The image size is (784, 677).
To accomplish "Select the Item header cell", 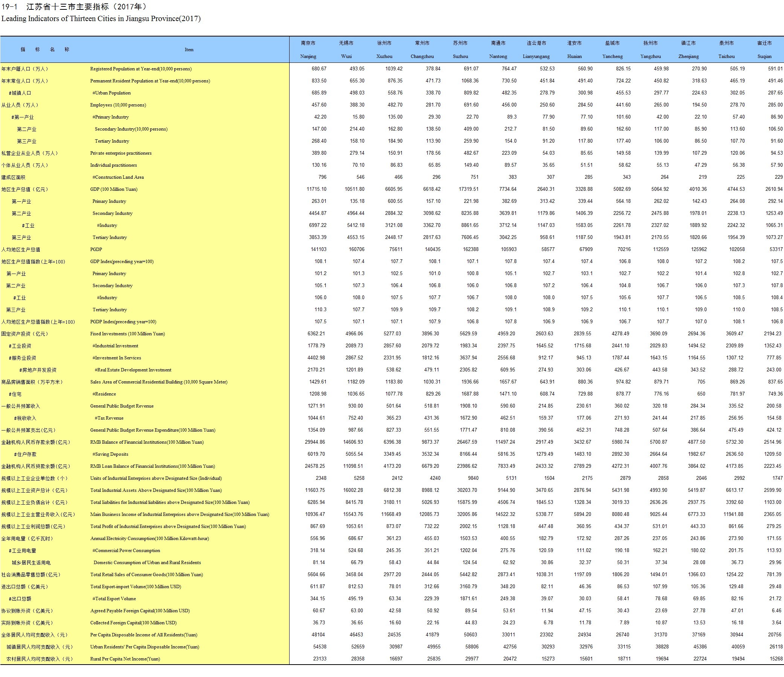I will tap(189, 50).
